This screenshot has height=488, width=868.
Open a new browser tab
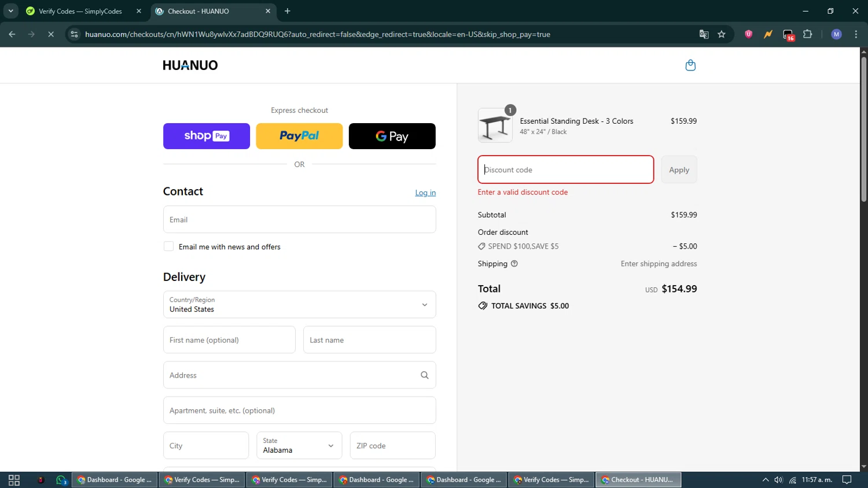288,11
